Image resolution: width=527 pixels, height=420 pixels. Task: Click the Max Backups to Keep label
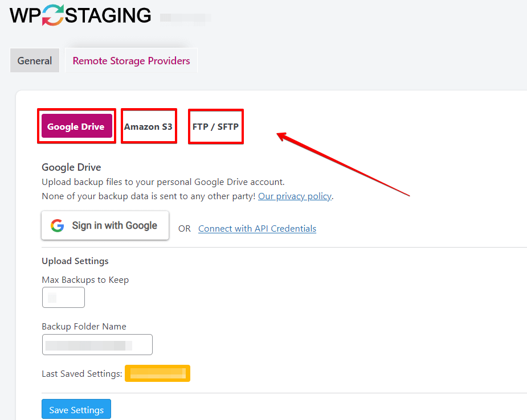(85, 279)
